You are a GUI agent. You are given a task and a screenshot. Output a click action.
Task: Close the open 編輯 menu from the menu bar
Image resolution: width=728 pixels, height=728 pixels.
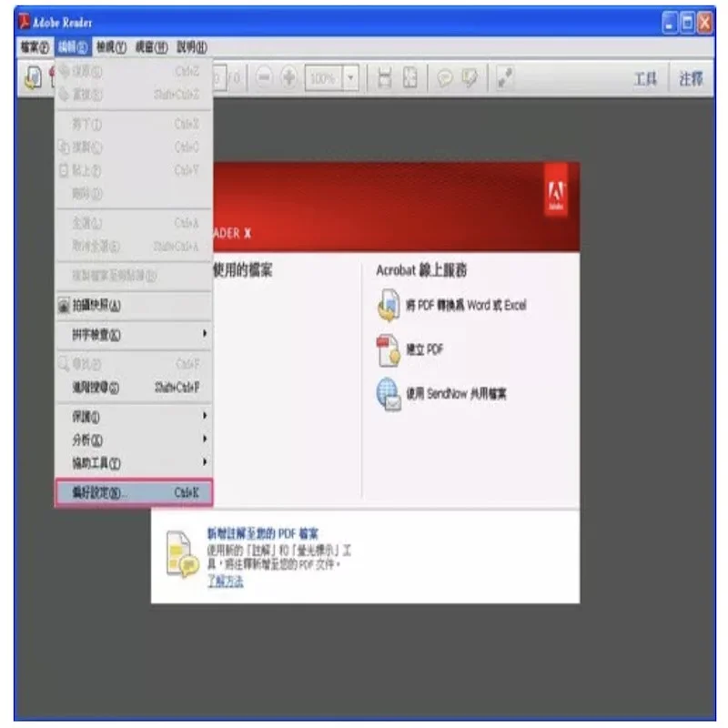coord(73,47)
